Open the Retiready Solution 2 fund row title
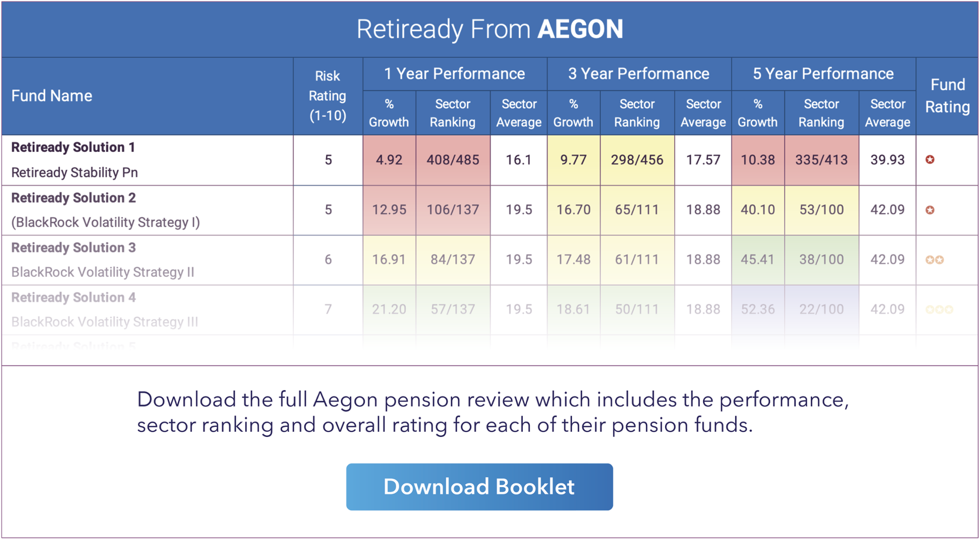Screen dimensions: 980x540 tap(73, 198)
